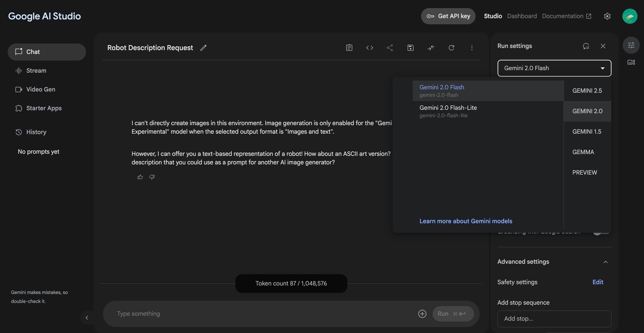644x333 pixels.
Task: Click the Get API key button
Action: coord(448,16)
